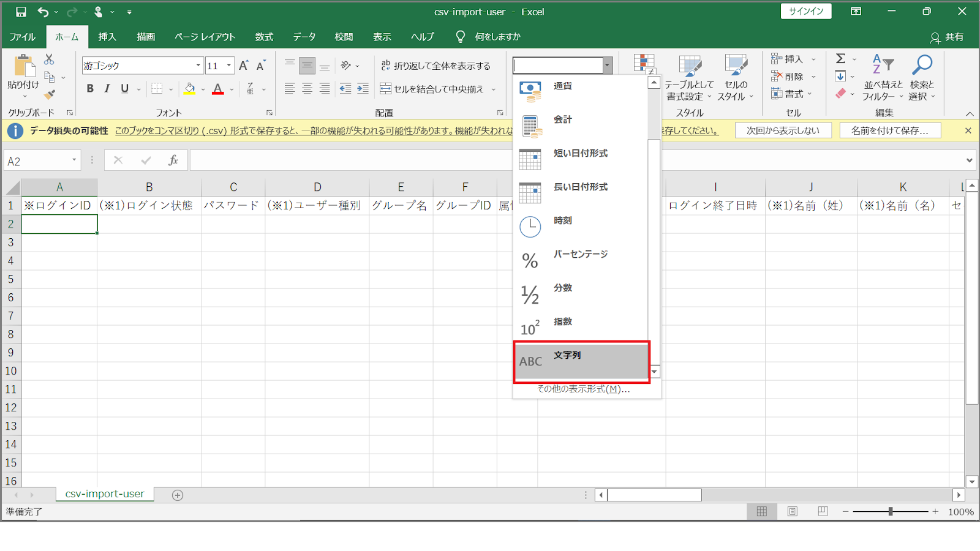This screenshot has height=551, width=980.
Task: Select the csv-import-user sheet tab
Action: point(104,493)
